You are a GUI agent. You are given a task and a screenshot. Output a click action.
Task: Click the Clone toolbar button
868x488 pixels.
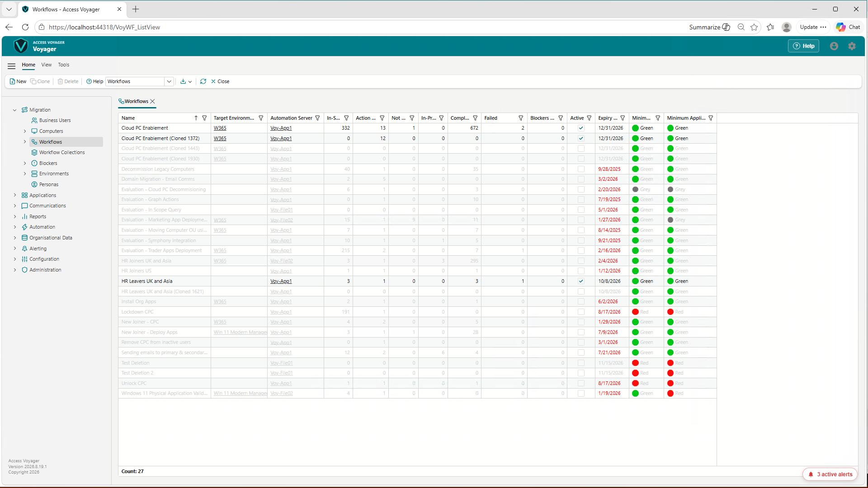click(40, 82)
